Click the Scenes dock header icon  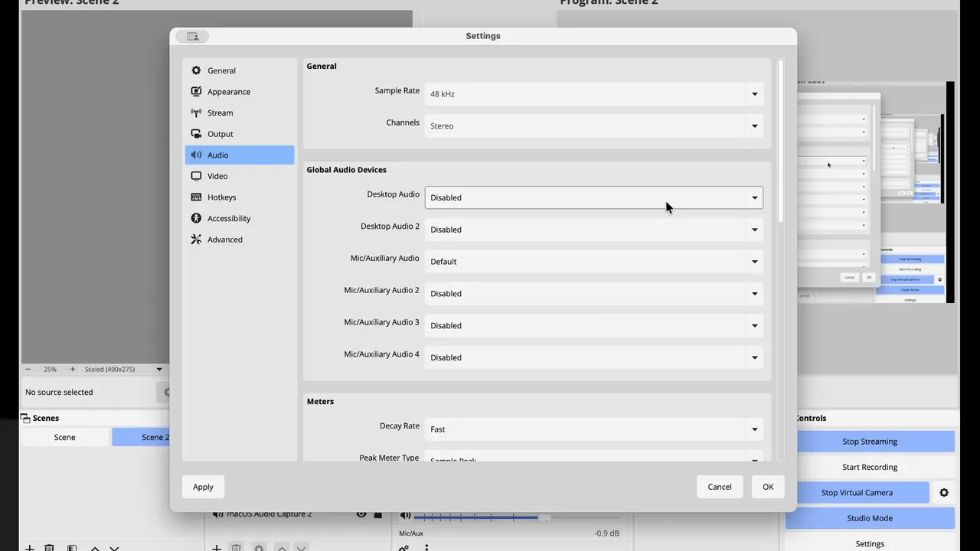(x=25, y=419)
